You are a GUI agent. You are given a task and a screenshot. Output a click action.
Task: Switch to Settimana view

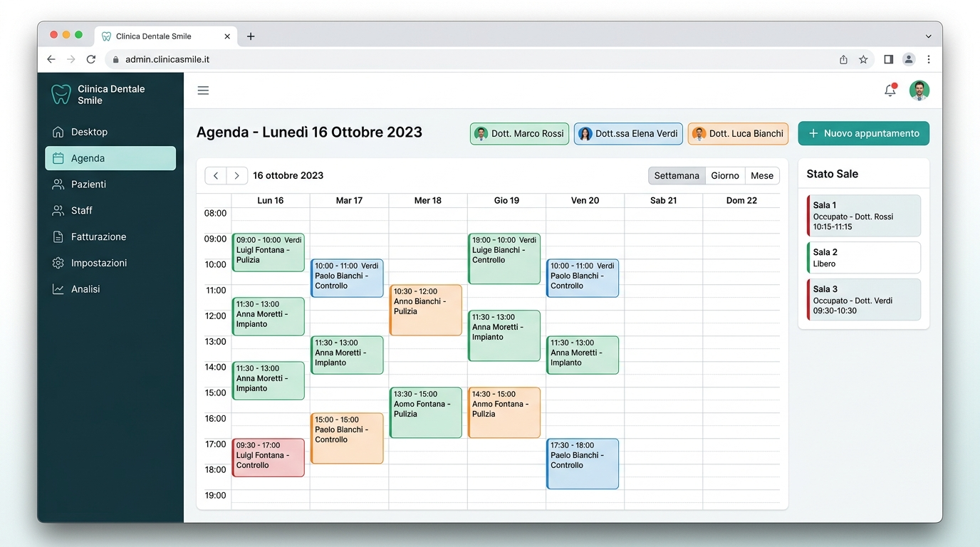click(x=677, y=176)
